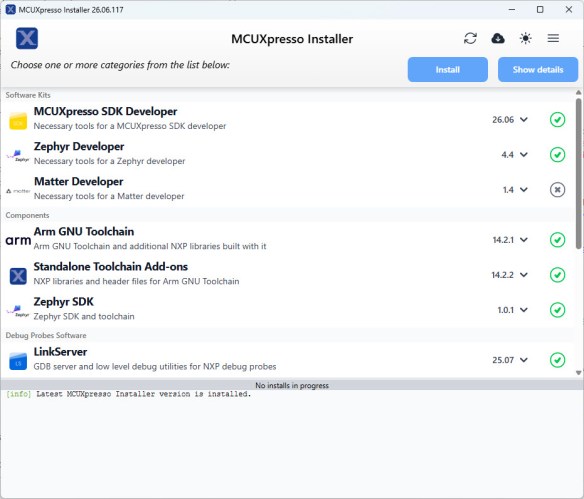Image resolution: width=584 pixels, height=499 pixels.
Task: Click the Install button
Action: pos(448,70)
